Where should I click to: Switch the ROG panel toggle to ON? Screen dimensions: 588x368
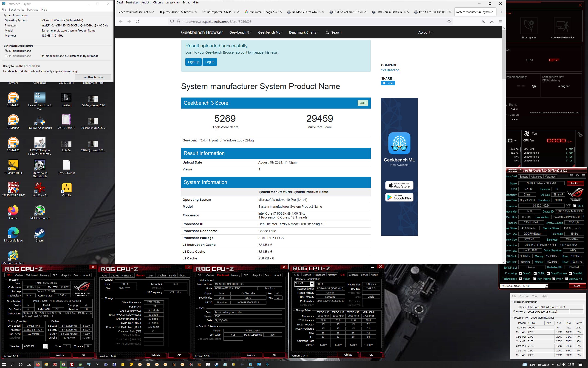coord(529,60)
